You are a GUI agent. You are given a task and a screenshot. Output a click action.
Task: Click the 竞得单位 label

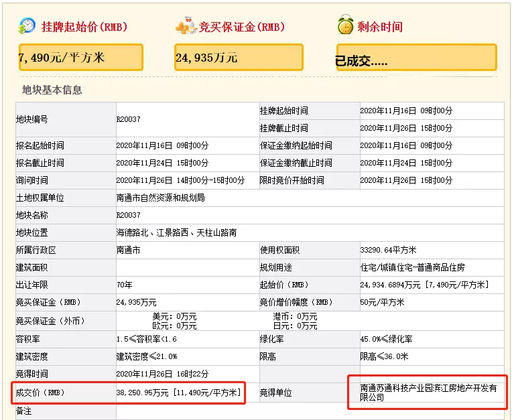tap(275, 393)
